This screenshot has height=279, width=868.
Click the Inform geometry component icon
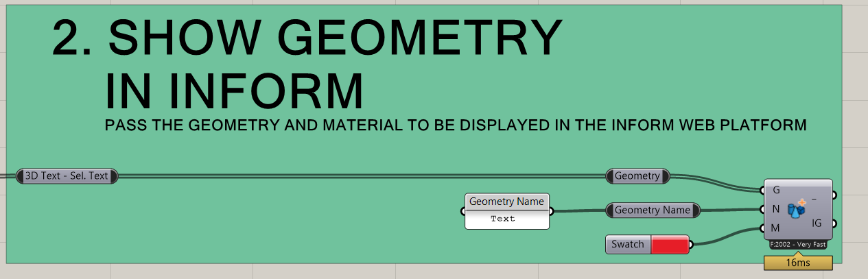(796, 209)
